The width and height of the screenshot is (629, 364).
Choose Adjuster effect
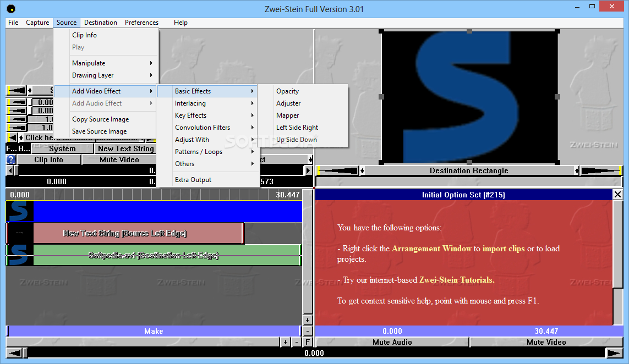pos(303,103)
